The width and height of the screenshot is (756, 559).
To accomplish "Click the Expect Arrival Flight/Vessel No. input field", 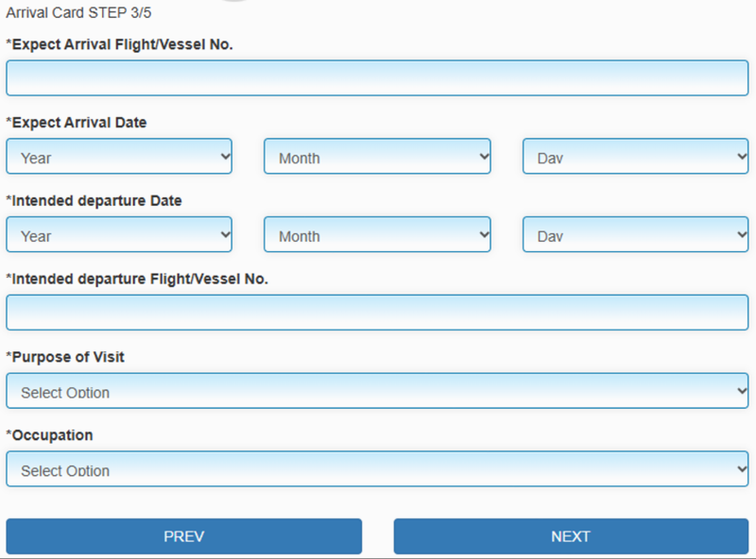I will [x=377, y=78].
